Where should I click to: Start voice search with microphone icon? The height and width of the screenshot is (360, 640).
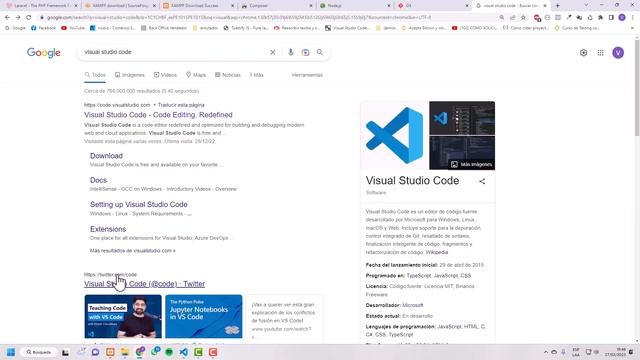[291, 52]
